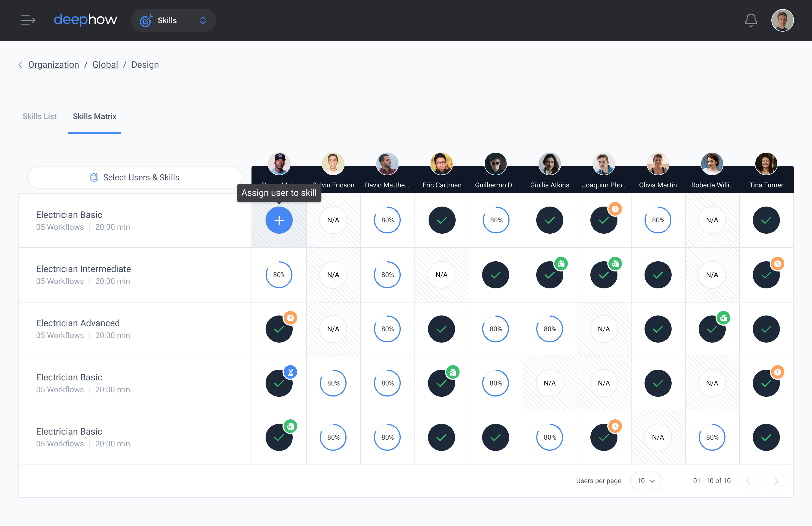Click the orange clock badge on Tina's fourth-row cell
The width and height of the screenshot is (812, 526).
point(777,372)
